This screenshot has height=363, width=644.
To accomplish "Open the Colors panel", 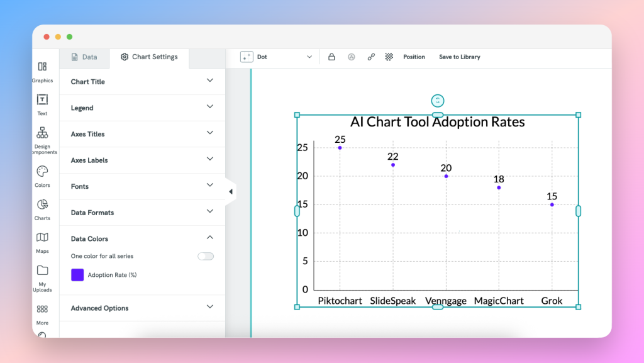I will tap(42, 177).
